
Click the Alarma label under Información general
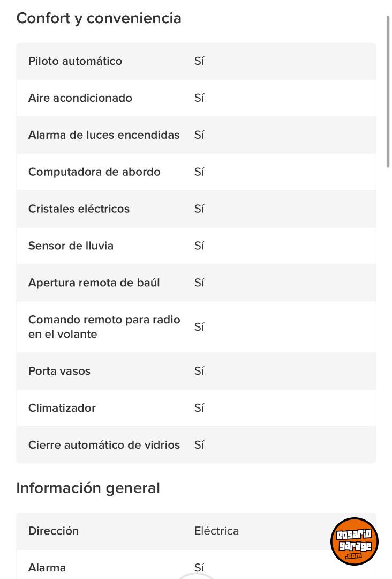[47, 568]
